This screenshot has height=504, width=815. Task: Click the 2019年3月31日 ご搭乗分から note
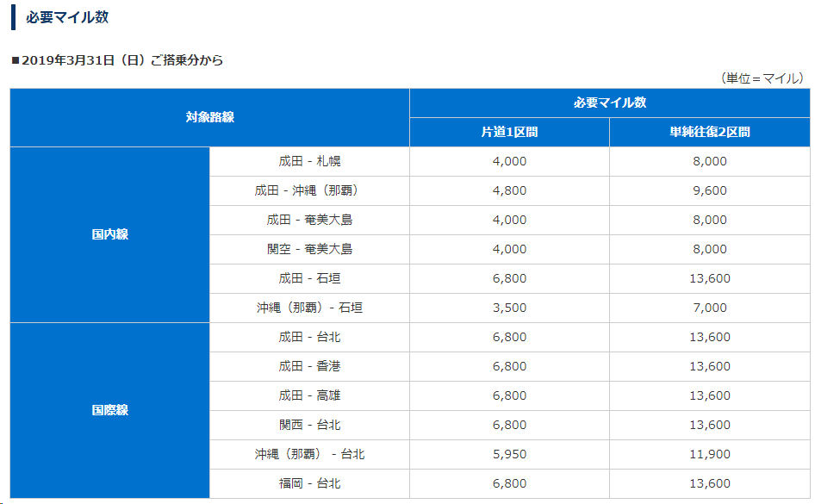[117, 60]
